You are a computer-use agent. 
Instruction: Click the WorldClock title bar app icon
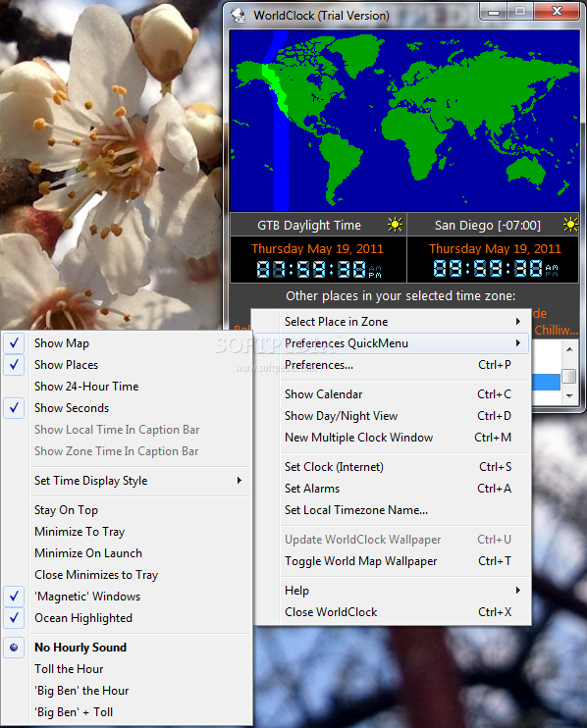click(239, 16)
